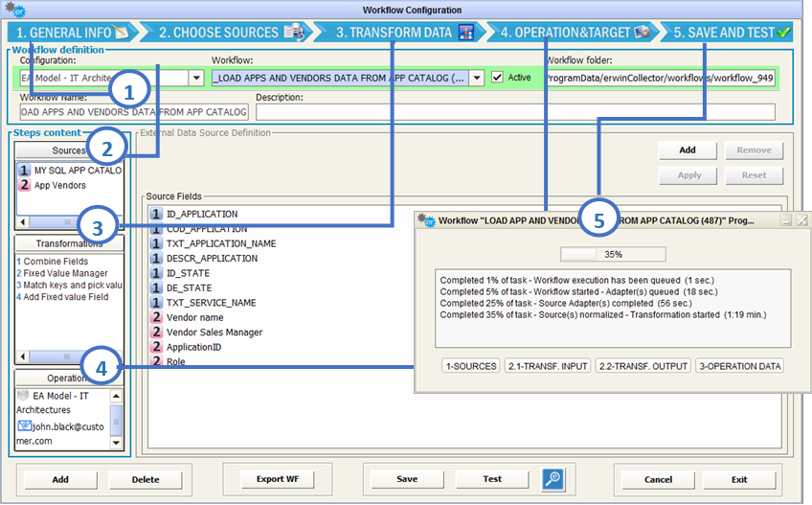This screenshot has width=812, height=505.
Task: Open the 2.2-TRANSF. OUTPUT button
Action: pyautogui.click(x=643, y=366)
